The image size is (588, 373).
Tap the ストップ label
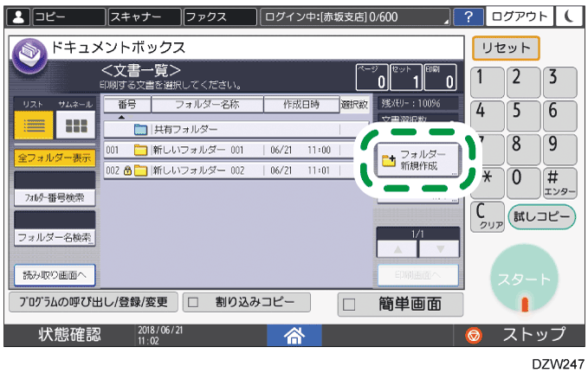coord(534,334)
